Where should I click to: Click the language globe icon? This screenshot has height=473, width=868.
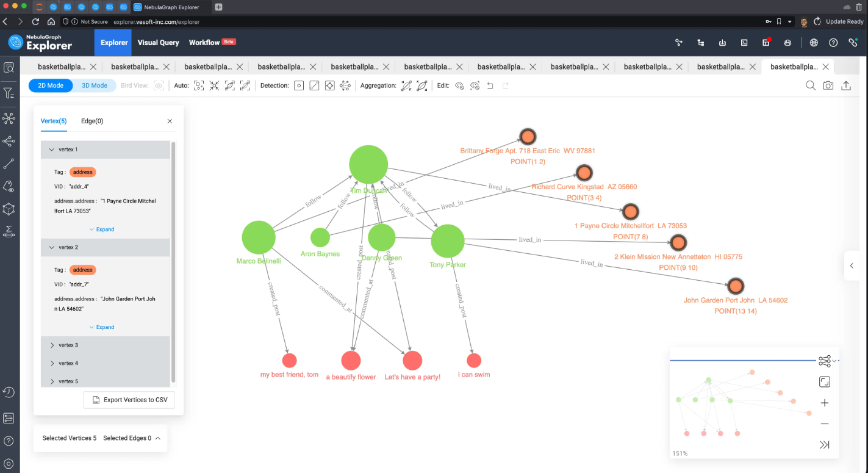[814, 43]
